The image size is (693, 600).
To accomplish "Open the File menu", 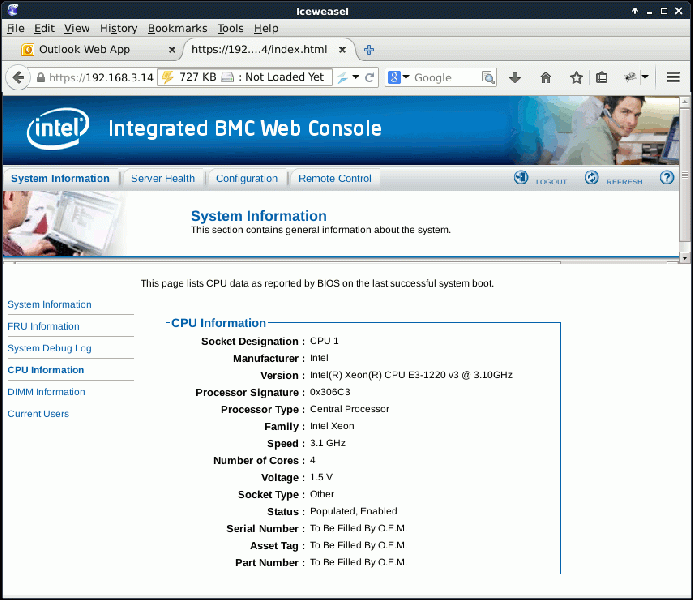I will click(16, 28).
